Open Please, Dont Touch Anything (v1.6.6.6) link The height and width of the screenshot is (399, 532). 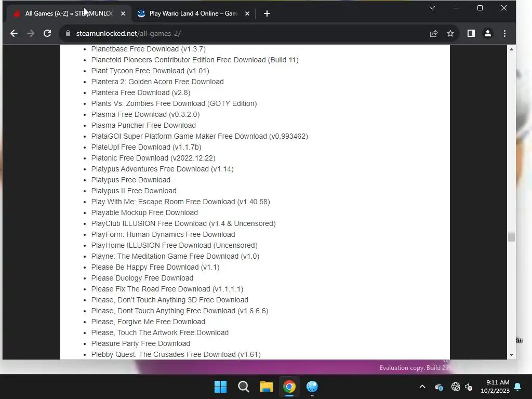(179, 311)
